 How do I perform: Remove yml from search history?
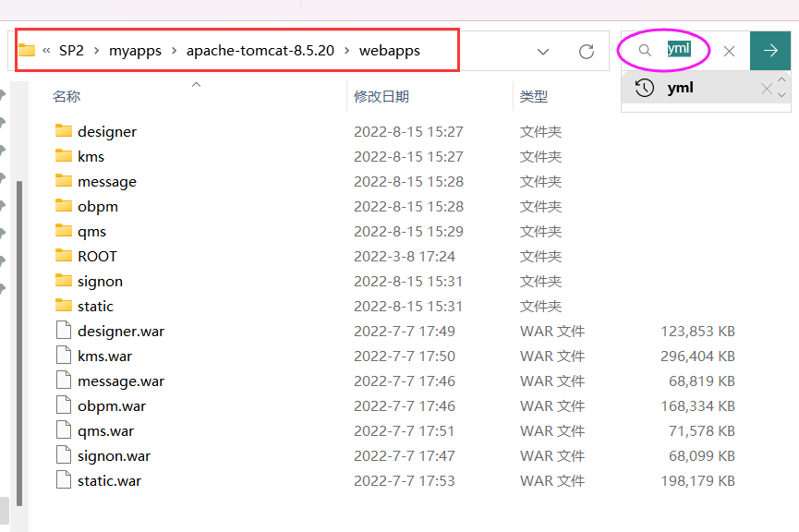(767, 89)
